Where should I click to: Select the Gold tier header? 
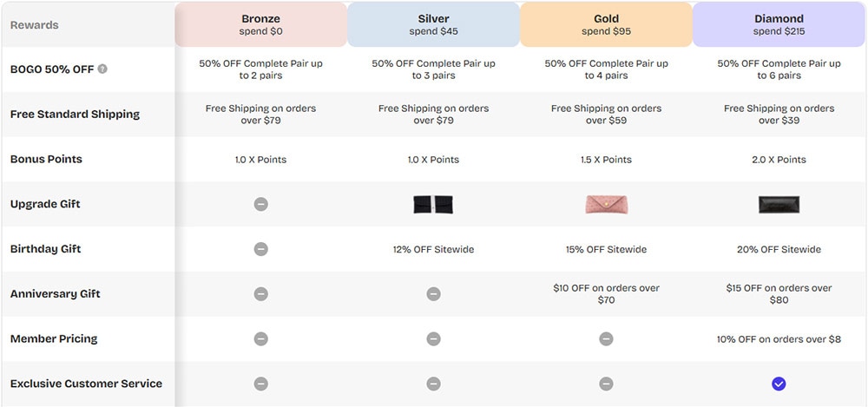[x=606, y=24]
